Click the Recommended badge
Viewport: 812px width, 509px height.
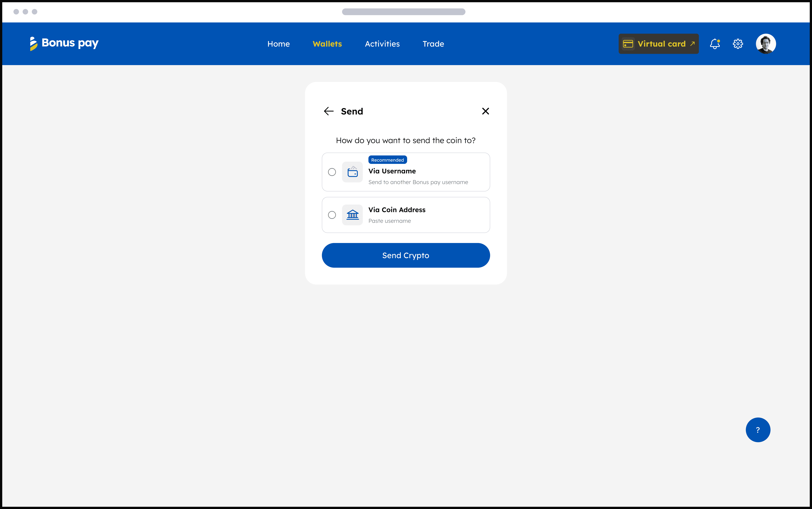click(387, 160)
